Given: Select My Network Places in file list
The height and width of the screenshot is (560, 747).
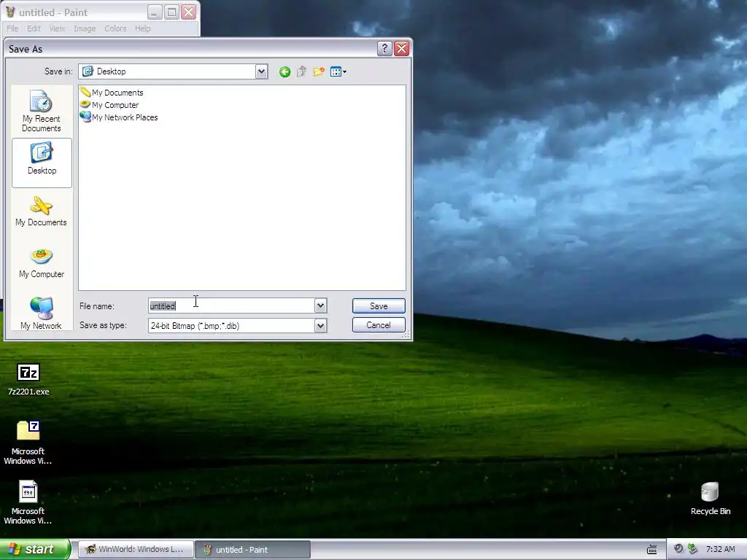Looking at the screenshot, I should 119,117.
